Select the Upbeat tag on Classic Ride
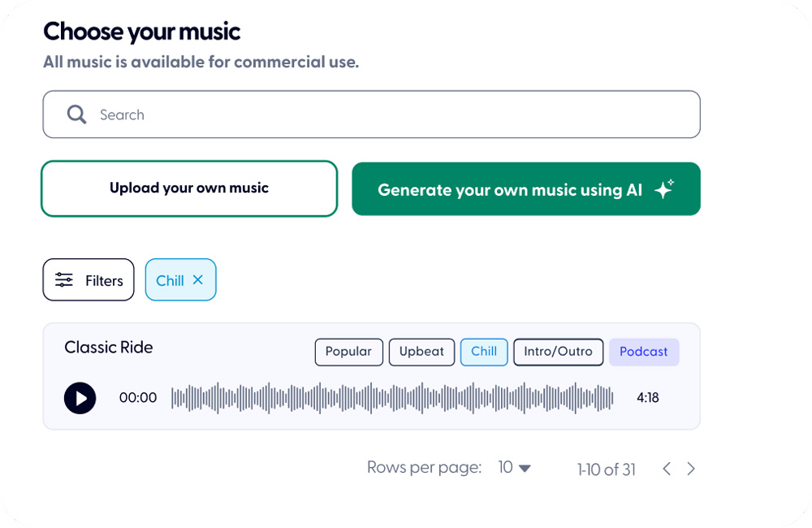Viewport: 812px width, 528px height. 421,352
